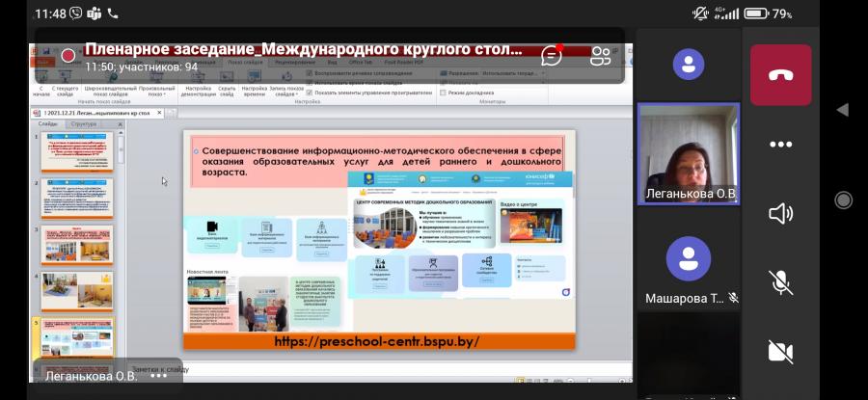This screenshot has width=868, height=400.
Task: Tap the Android back triangle button
Action: coord(843,110)
